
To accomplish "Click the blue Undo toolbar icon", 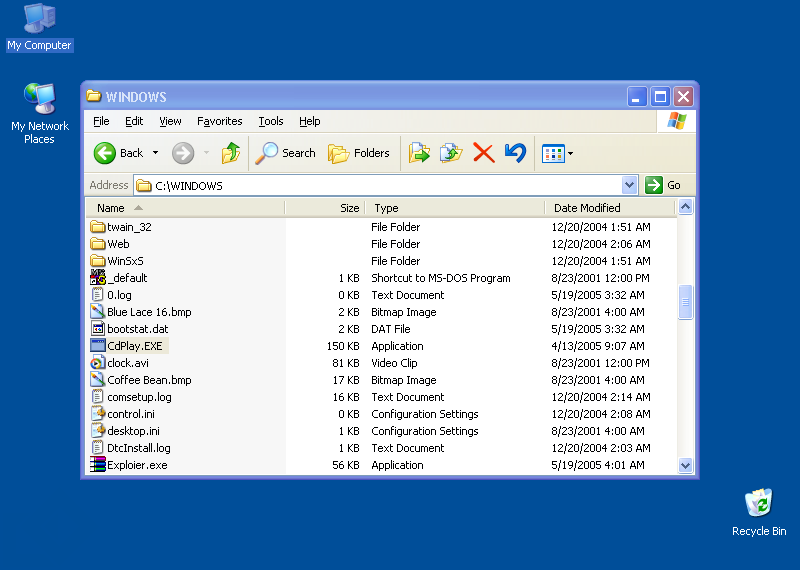I will click(515, 153).
